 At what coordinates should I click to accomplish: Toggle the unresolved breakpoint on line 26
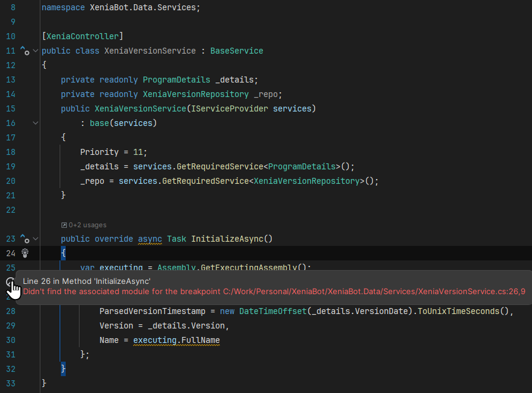9,281
